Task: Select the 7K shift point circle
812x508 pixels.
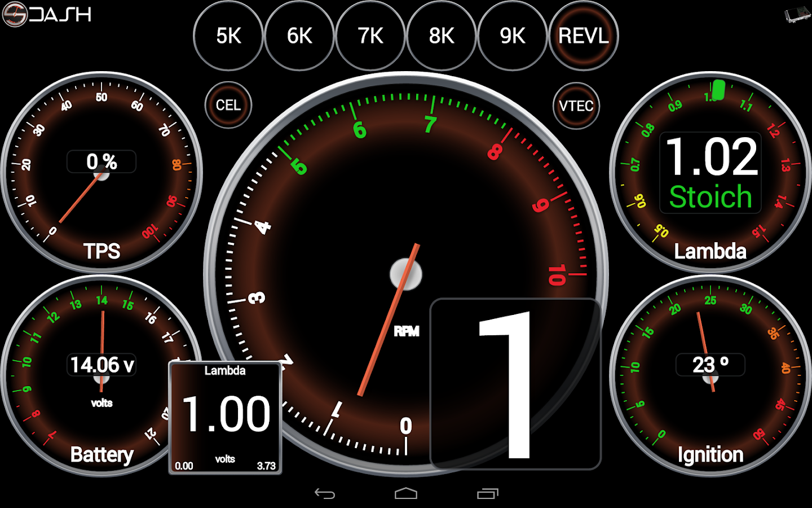Action: click(x=370, y=36)
